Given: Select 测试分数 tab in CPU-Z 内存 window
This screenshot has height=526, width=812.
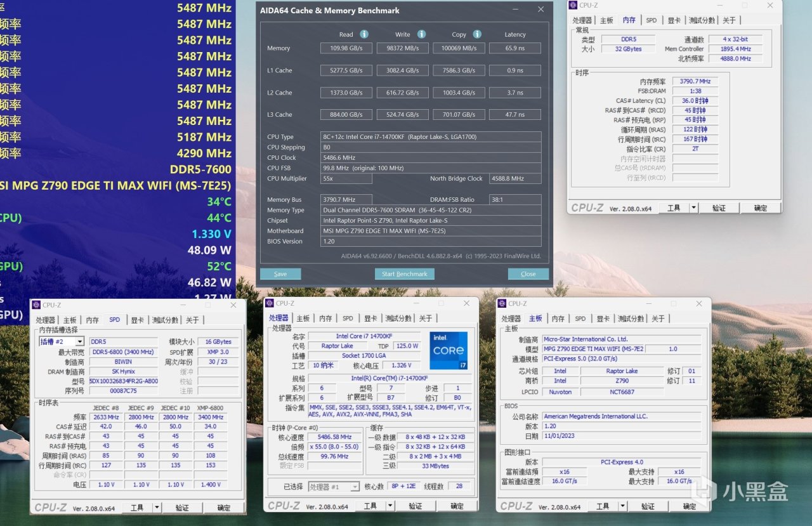Looking at the screenshot, I should coord(702,20).
